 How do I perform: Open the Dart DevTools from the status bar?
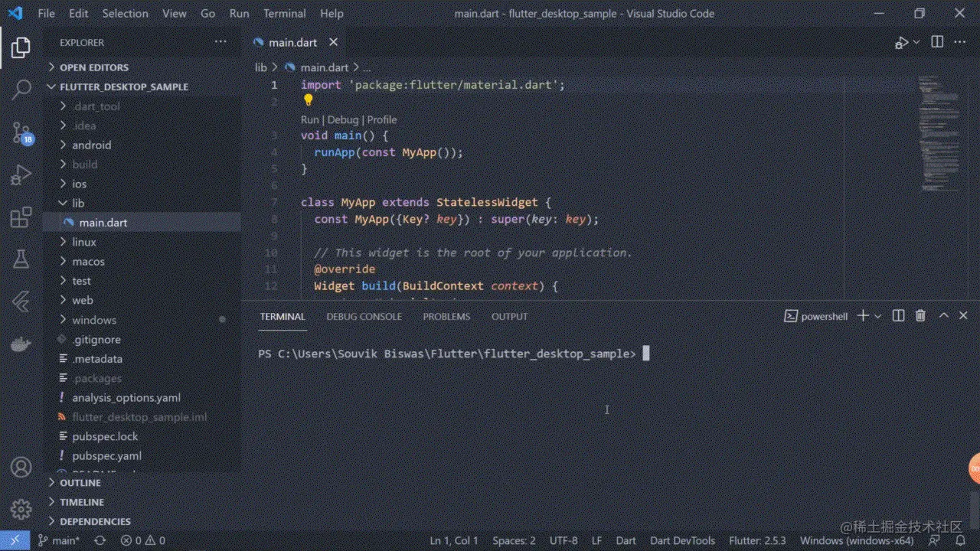tap(682, 540)
